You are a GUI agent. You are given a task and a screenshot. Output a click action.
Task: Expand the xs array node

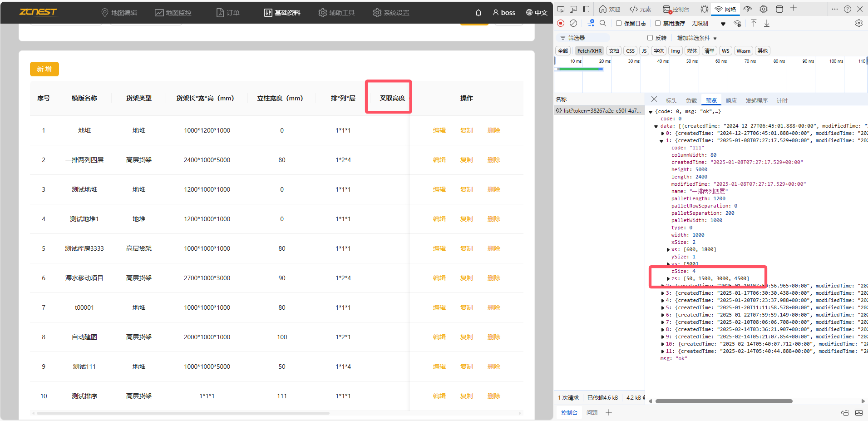coord(668,250)
